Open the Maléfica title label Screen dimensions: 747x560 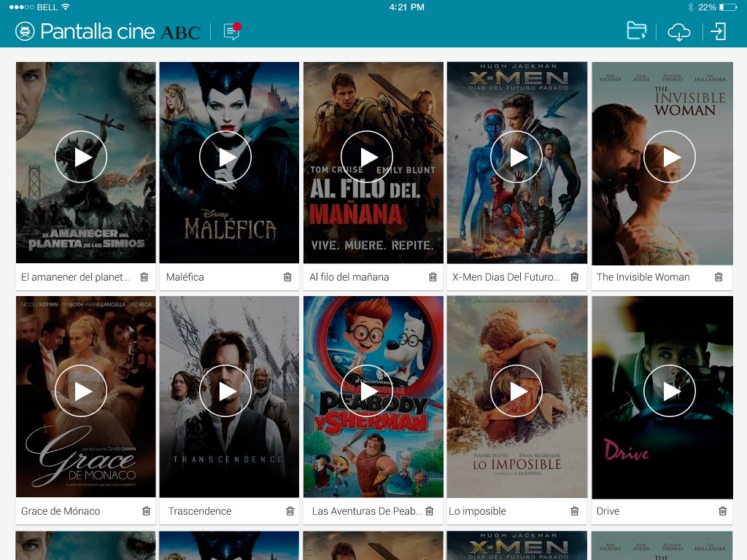185,277
